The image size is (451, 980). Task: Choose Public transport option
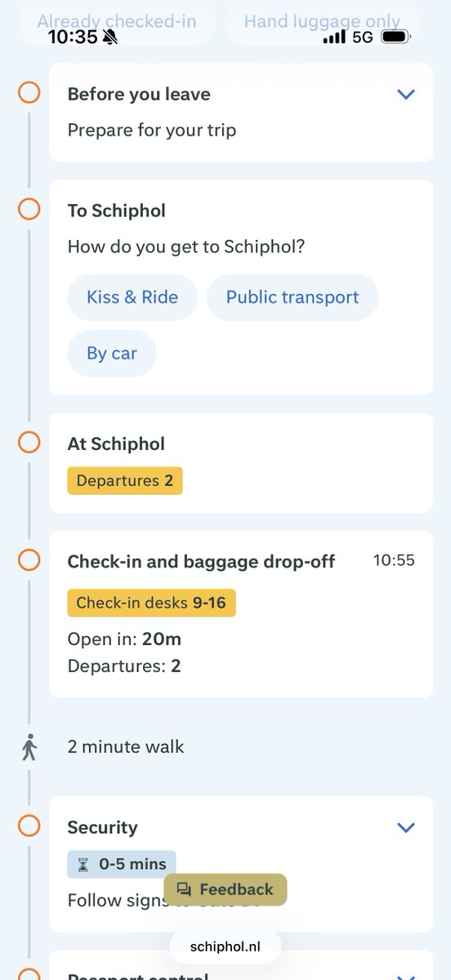[292, 297]
